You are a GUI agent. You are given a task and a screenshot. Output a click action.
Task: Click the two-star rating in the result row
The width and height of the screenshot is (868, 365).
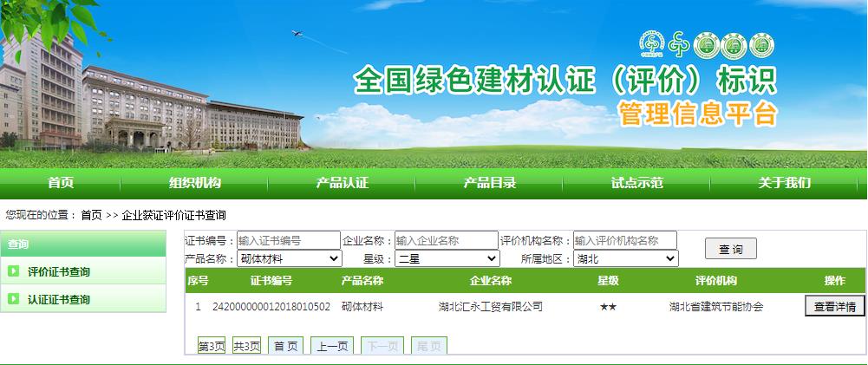pos(608,307)
